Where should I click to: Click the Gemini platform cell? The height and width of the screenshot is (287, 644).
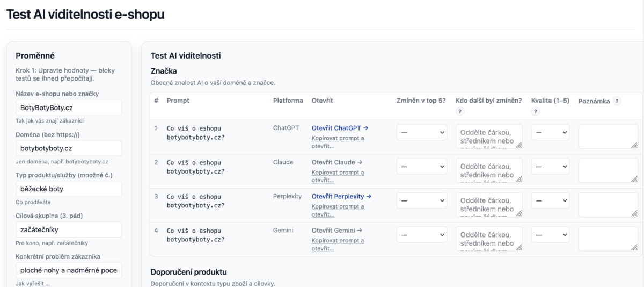click(x=283, y=231)
